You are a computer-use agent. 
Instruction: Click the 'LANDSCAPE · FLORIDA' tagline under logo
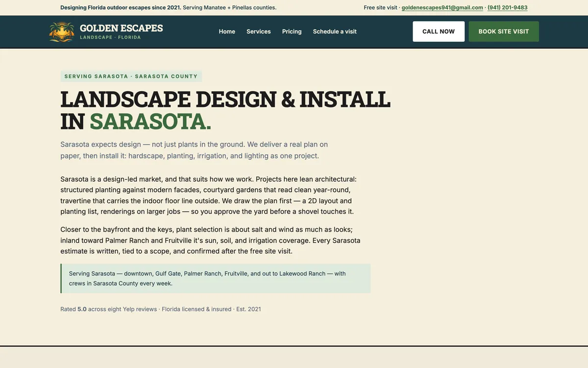(x=110, y=37)
